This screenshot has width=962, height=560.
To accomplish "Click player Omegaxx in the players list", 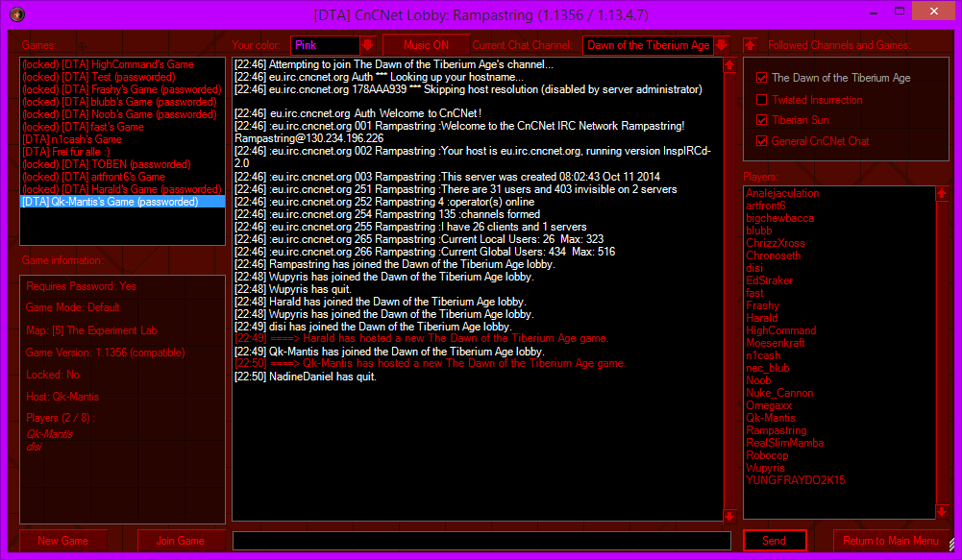I will click(x=769, y=405).
